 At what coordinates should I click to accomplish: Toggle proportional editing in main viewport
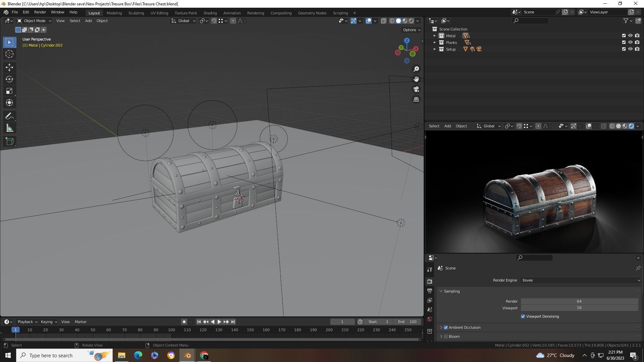point(233,21)
